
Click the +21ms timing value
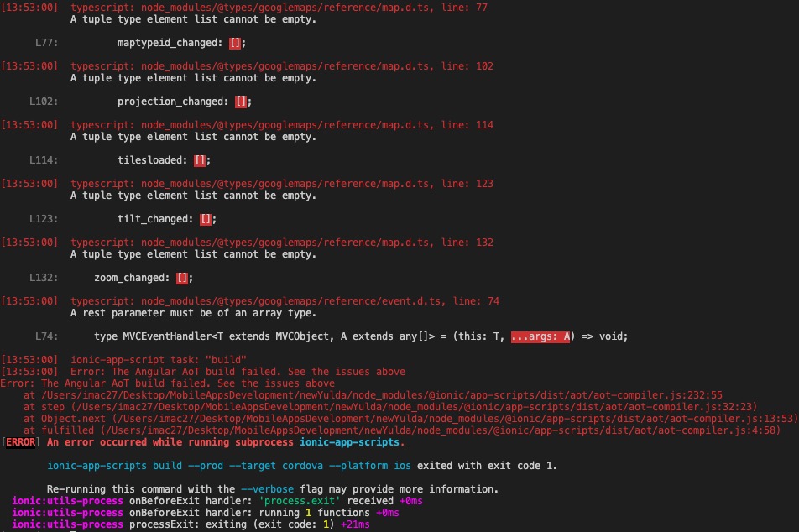point(356,524)
